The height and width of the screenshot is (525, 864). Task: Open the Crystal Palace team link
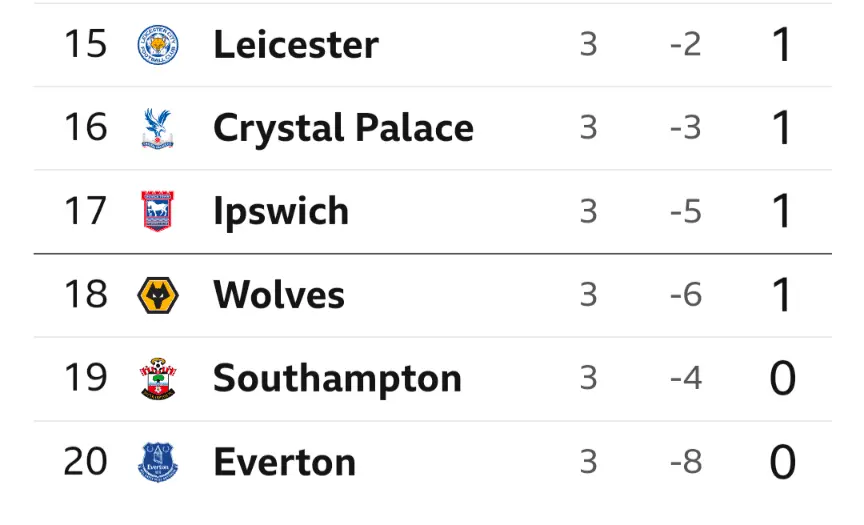tap(343, 128)
